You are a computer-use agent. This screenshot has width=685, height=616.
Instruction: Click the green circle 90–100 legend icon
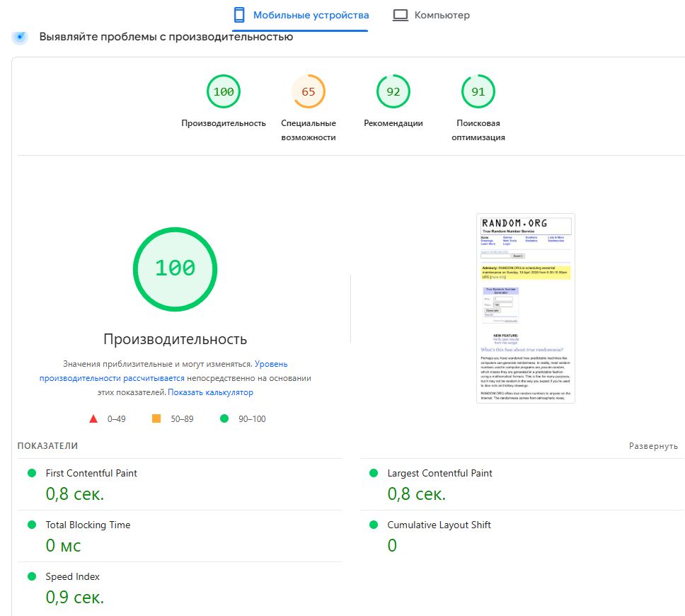pyautogui.click(x=224, y=418)
